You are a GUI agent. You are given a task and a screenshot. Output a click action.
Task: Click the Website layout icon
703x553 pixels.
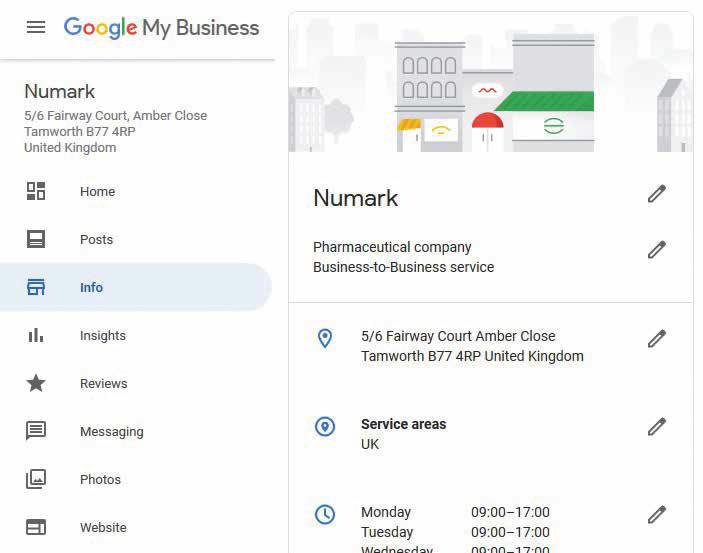coord(36,527)
